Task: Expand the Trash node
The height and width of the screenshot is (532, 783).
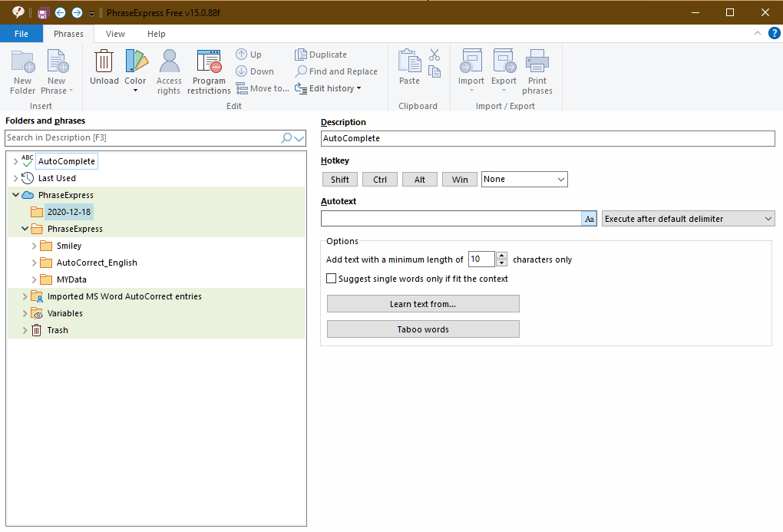Action: (x=25, y=330)
